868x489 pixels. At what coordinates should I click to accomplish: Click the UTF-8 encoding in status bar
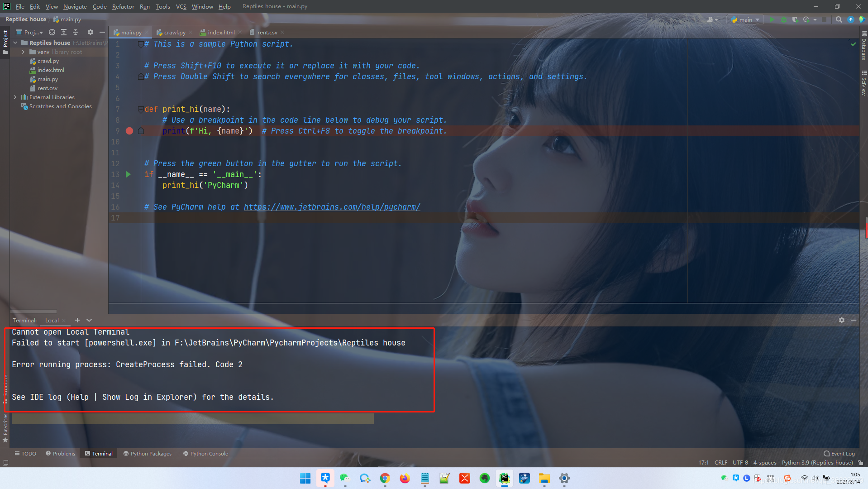pyautogui.click(x=740, y=462)
